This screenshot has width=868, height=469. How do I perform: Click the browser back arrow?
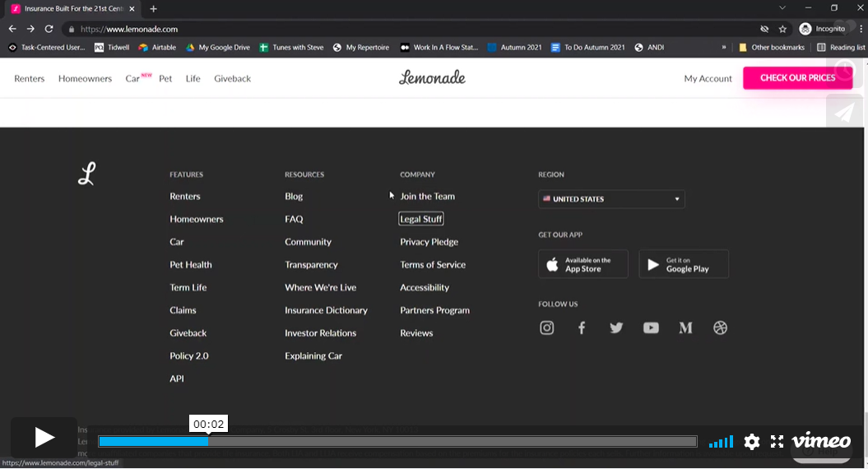click(x=12, y=29)
